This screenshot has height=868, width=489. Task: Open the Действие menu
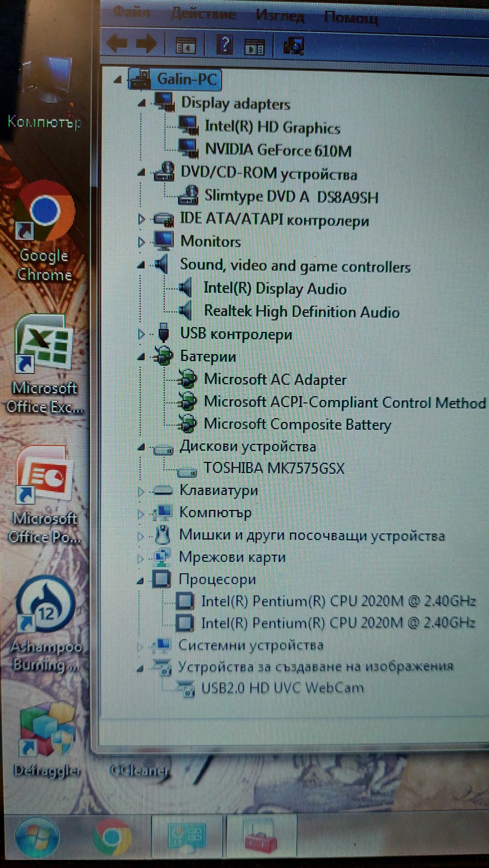tap(203, 14)
